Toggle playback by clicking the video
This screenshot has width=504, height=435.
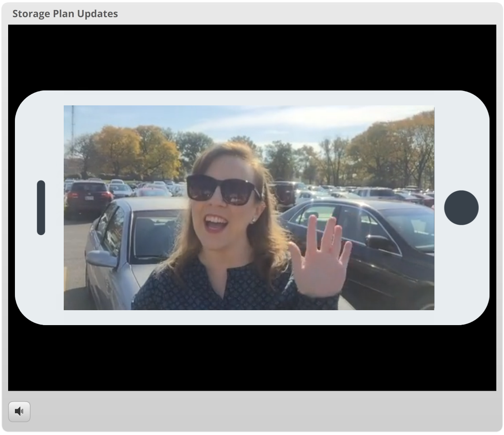(x=249, y=207)
